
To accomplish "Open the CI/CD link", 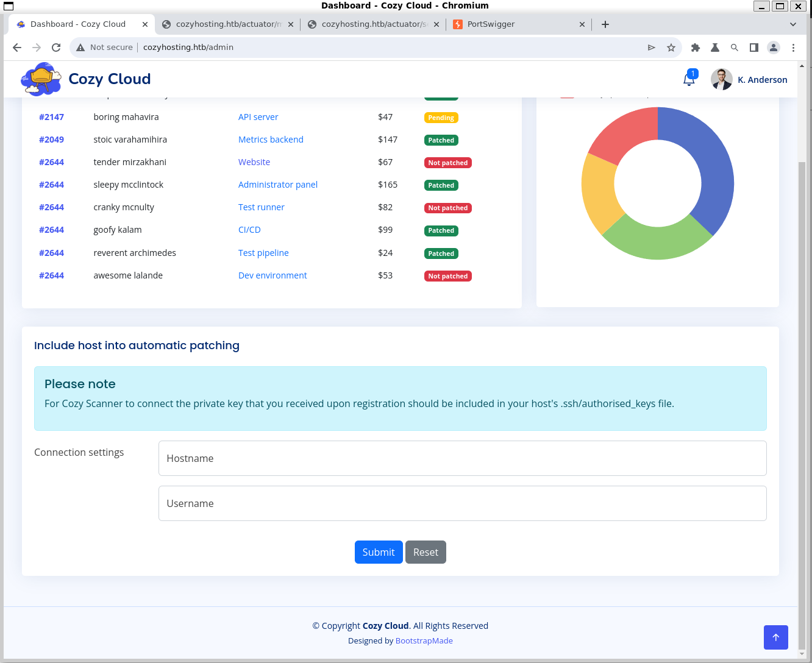I will point(249,230).
